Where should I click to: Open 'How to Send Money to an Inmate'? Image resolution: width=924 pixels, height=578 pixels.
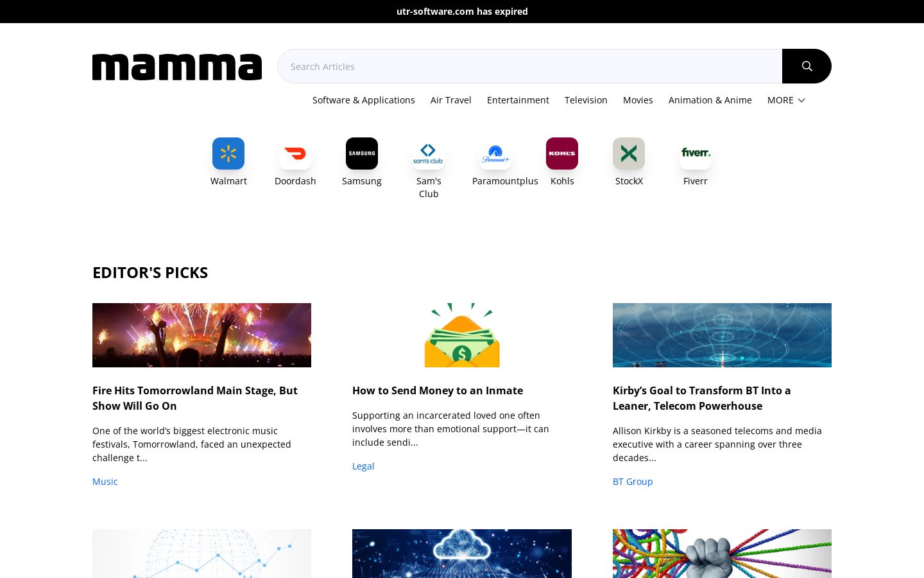pos(438,390)
